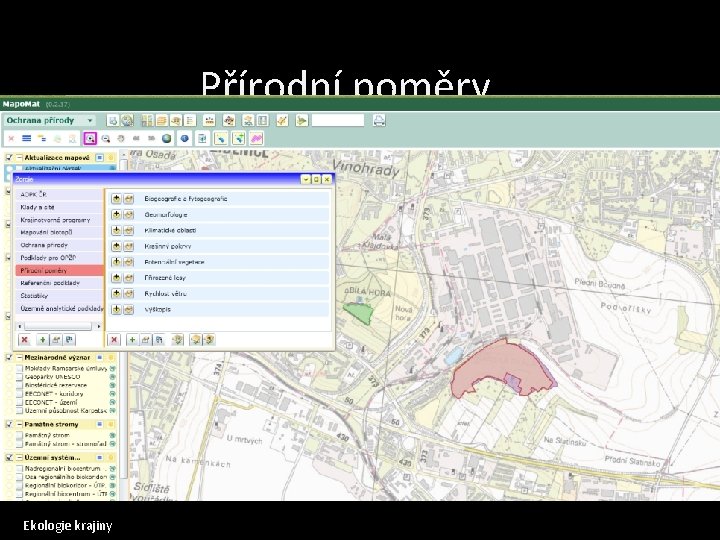Click the next extent arrow icon
This screenshot has width=720, height=540.
[x=151, y=138]
